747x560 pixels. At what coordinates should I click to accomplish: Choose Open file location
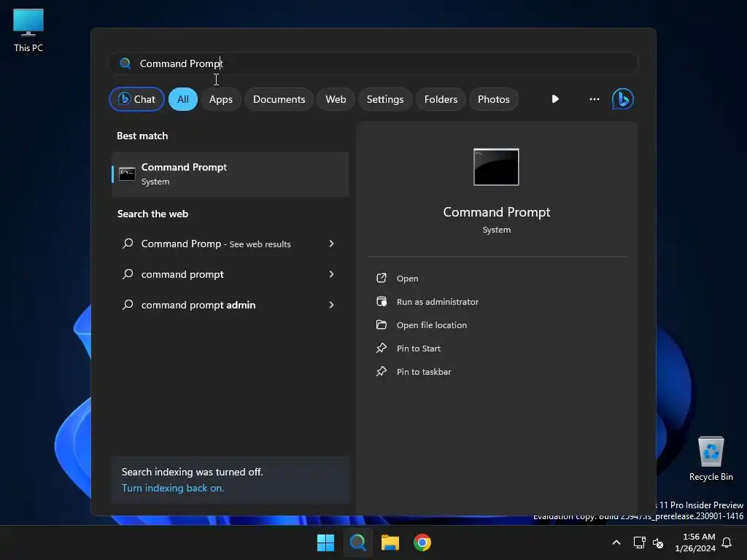(432, 325)
